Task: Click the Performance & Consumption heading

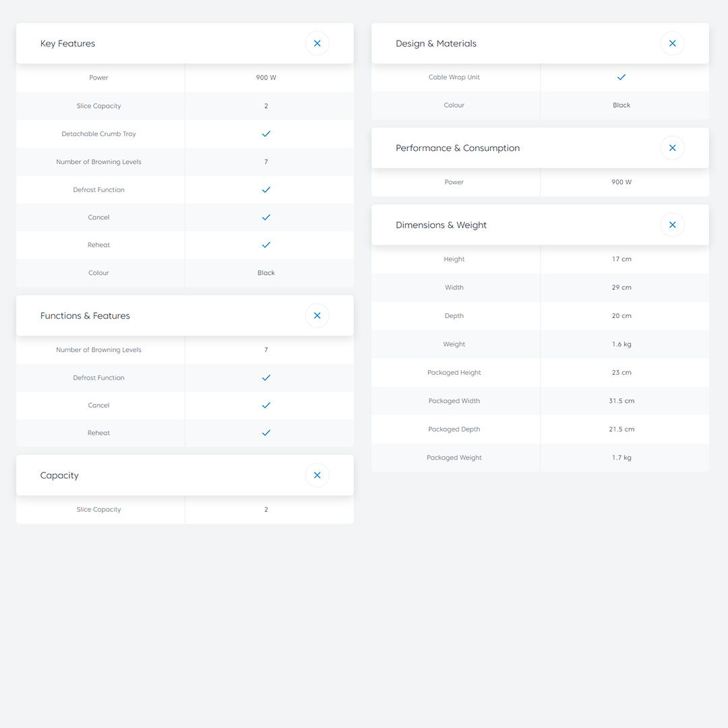Action: tap(458, 148)
